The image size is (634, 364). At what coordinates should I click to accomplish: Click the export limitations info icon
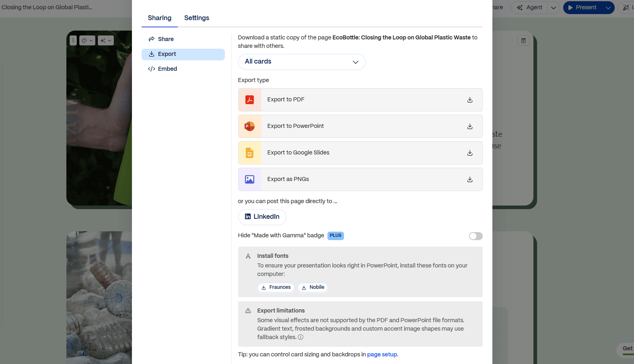(301, 337)
